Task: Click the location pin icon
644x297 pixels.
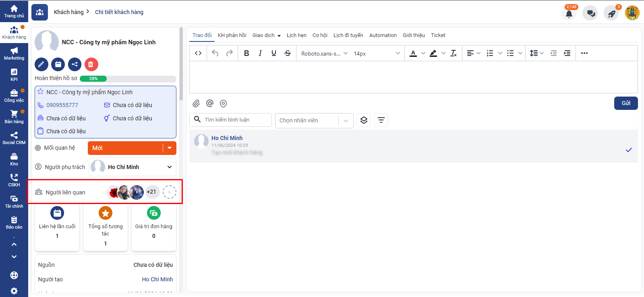Action: tap(223, 103)
